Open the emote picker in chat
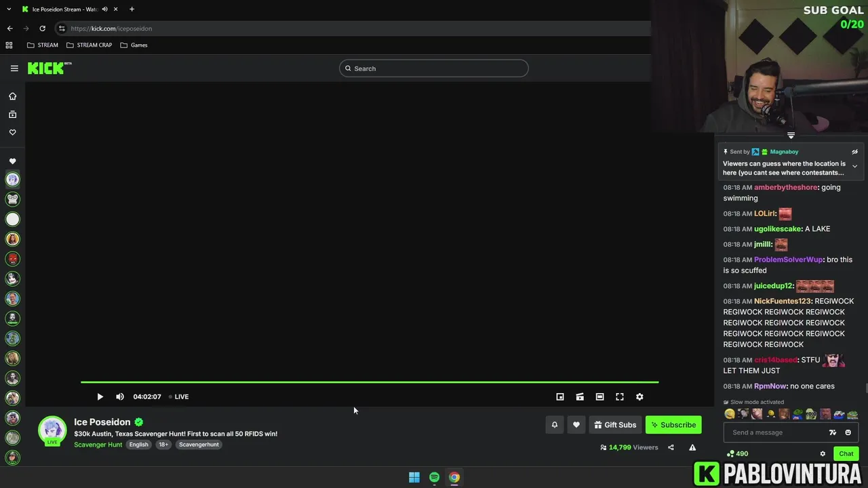The image size is (868, 488). [848, 432]
